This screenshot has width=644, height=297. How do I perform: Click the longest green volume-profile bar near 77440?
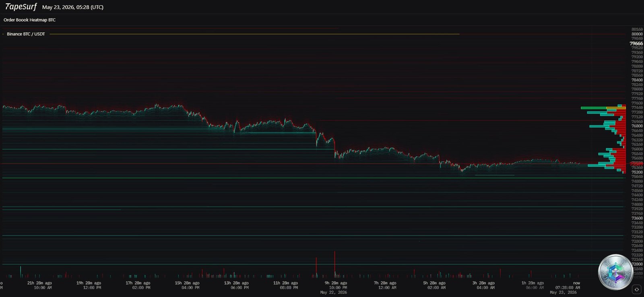(594, 108)
